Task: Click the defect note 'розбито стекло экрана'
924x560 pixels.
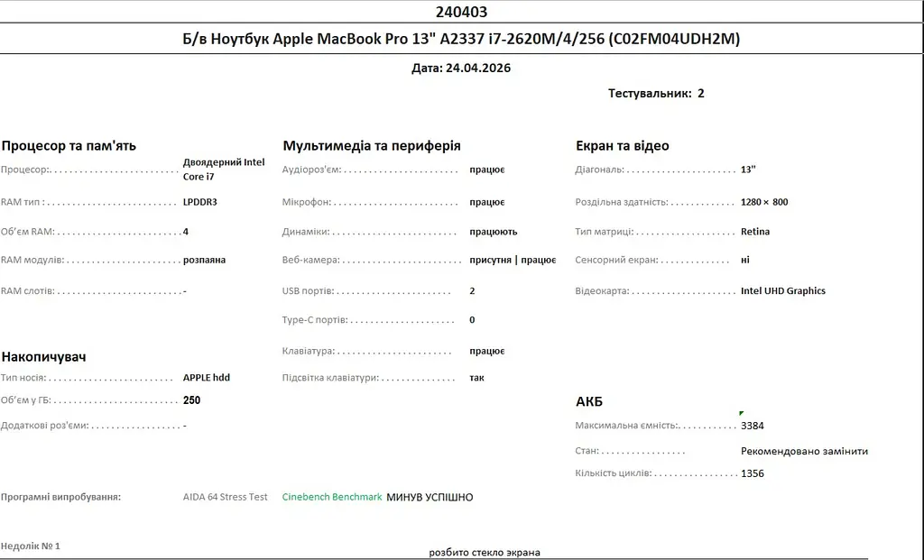Action: point(485,553)
